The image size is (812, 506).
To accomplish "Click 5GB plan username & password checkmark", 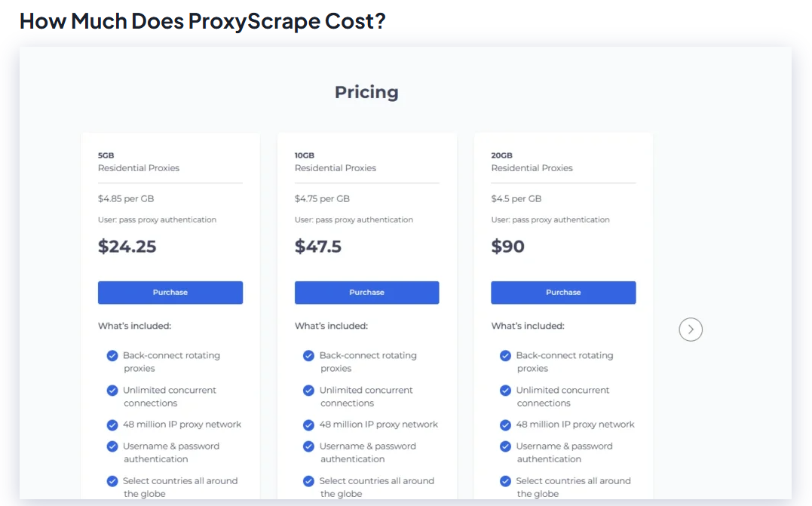I will (x=112, y=446).
